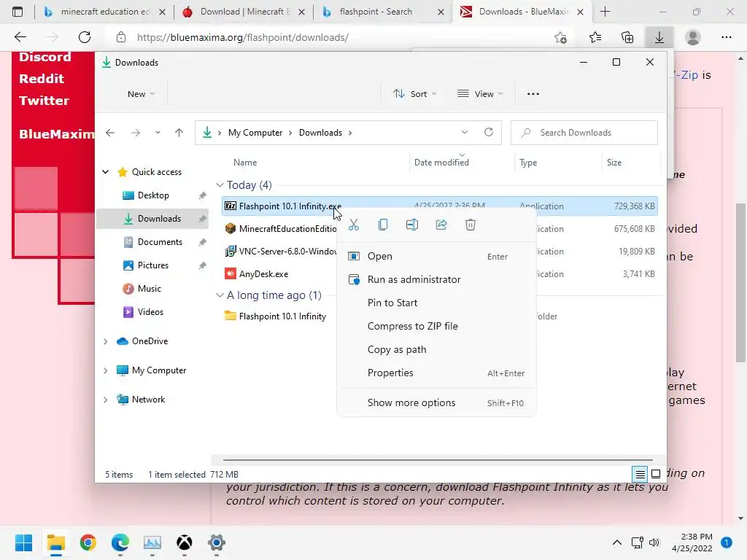Open the View dropdown
Image resolution: width=747 pixels, height=560 pixels.
pos(480,94)
